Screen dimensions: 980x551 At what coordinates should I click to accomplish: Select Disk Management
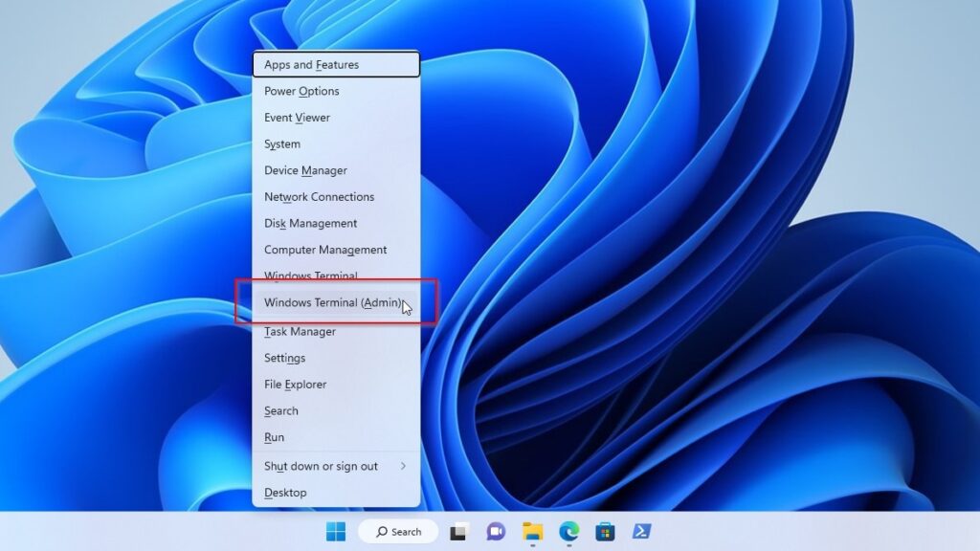[x=336, y=223]
